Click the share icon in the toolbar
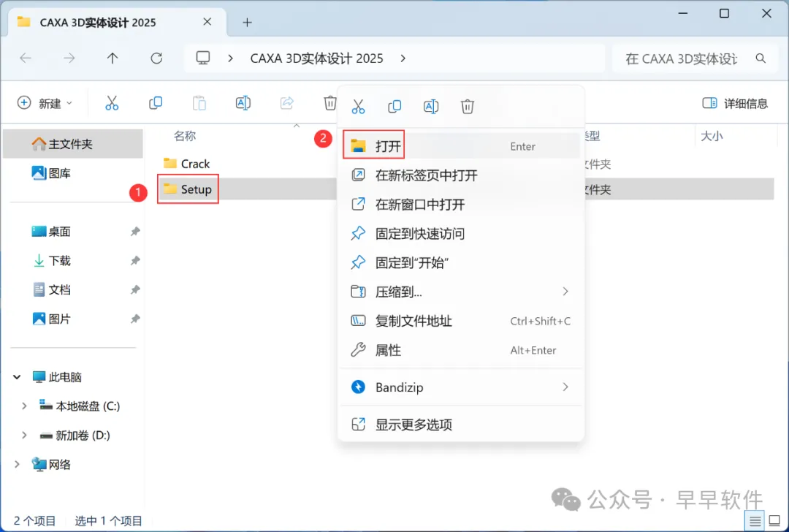Screen dimensions: 789x532 [287, 103]
